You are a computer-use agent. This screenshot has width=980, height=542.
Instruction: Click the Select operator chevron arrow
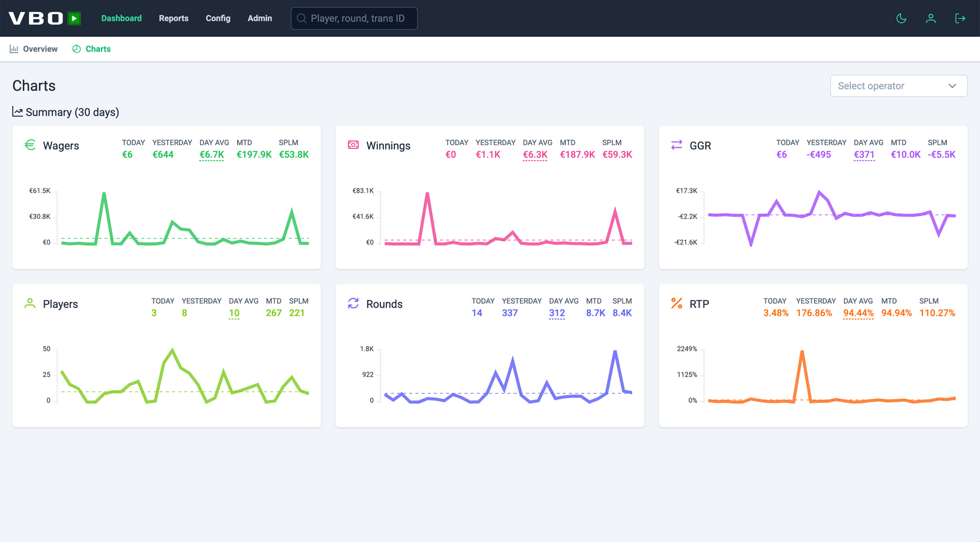952,86
